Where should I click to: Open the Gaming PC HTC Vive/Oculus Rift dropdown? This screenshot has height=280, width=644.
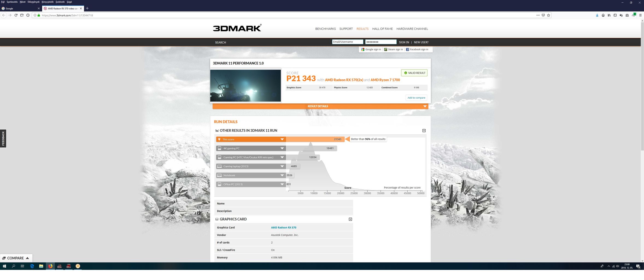pyautogui.click(x=282, y=157)
